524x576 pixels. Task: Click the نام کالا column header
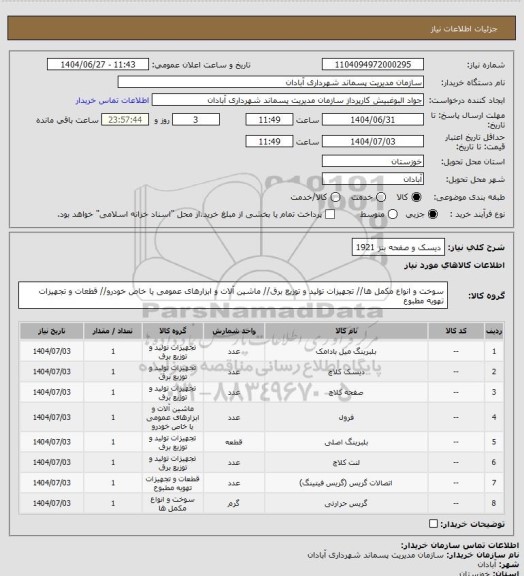click(346, 331)
